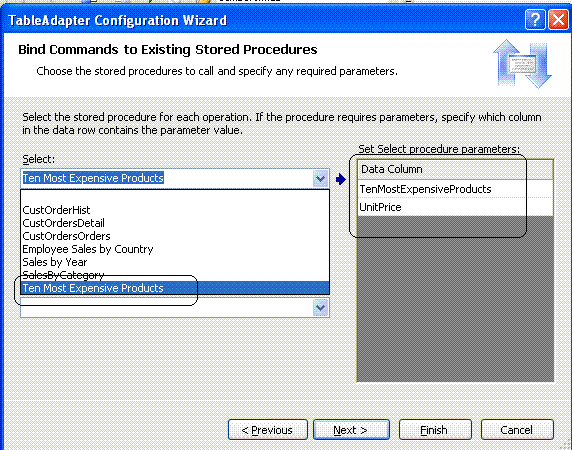Click the blue arrow beside Select combo
Viewport: 572px width, 450px height.
click(x=341, y=179)
